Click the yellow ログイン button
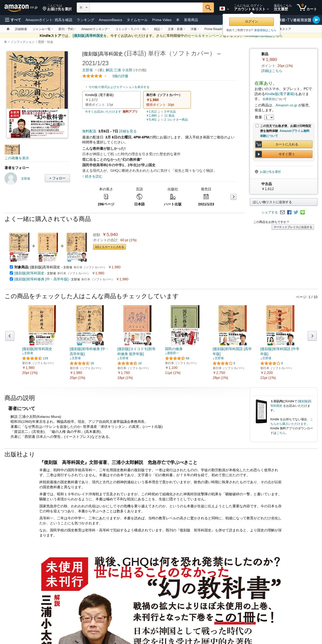Viewport: 322px width, 644px height. click(251, 22)
